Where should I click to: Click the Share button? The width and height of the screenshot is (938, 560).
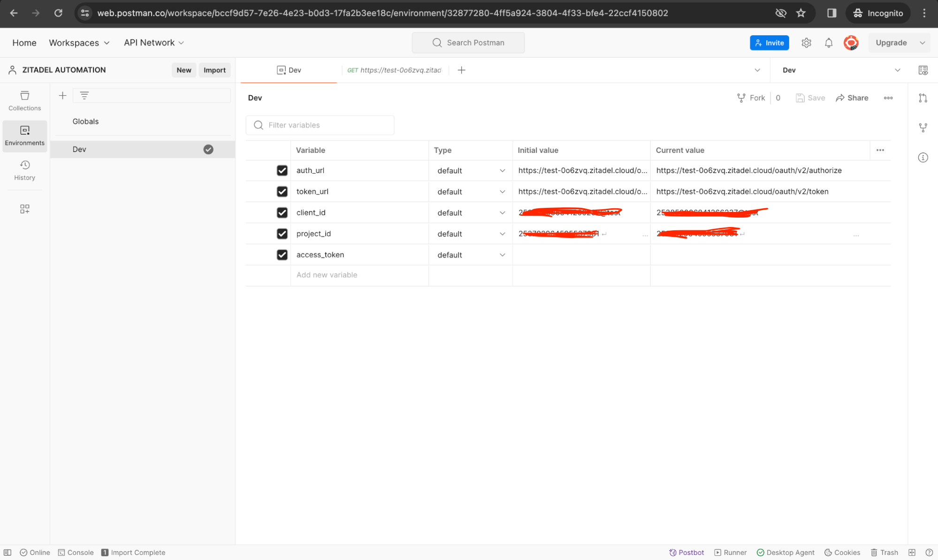pyautogui.click(x=852, y=98)
